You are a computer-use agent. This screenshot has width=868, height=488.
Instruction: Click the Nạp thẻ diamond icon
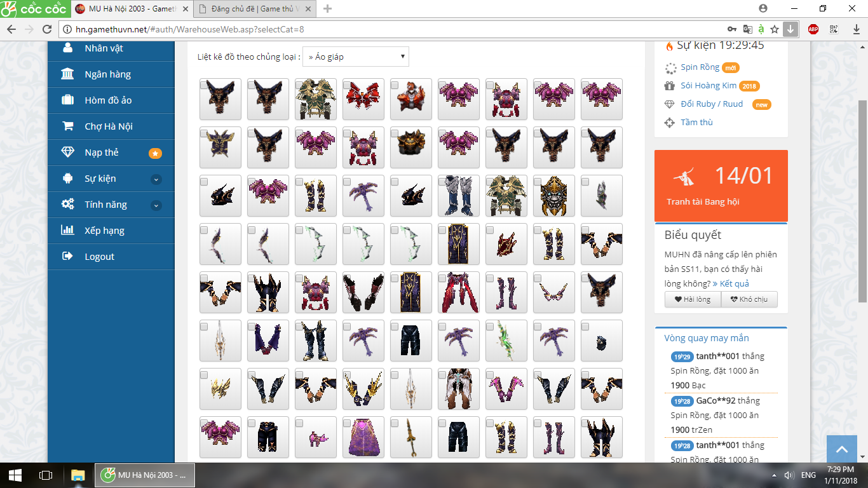coord(67,152)
